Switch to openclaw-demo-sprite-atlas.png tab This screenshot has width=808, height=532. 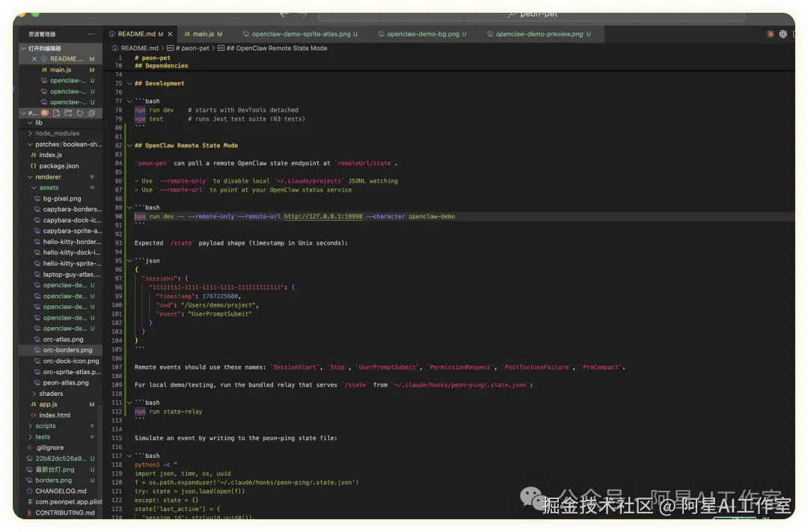tap(301, 34)
